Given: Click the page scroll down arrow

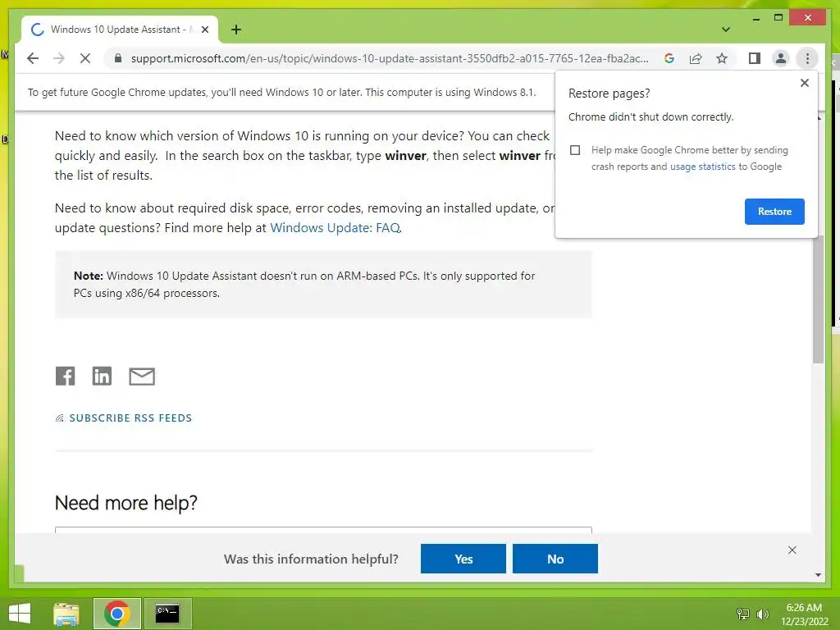Looking at the screenshot, I should point(818,575).
